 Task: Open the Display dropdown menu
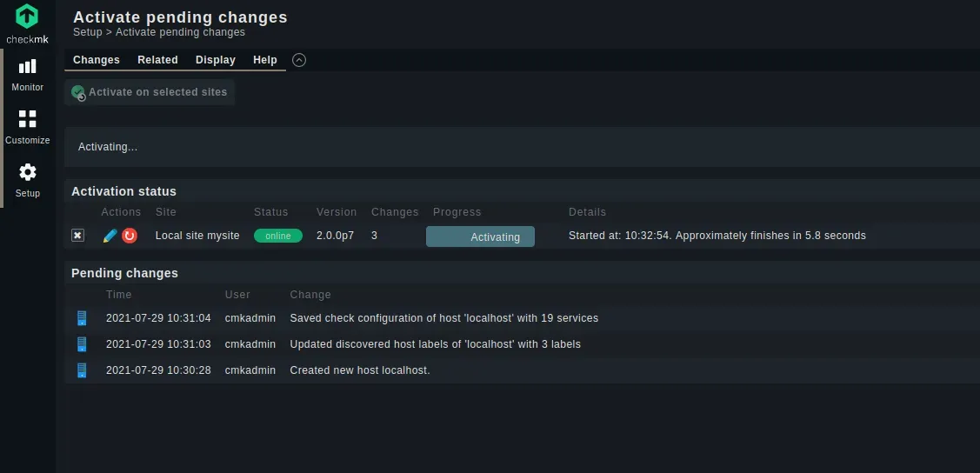(x=216, y=60)
